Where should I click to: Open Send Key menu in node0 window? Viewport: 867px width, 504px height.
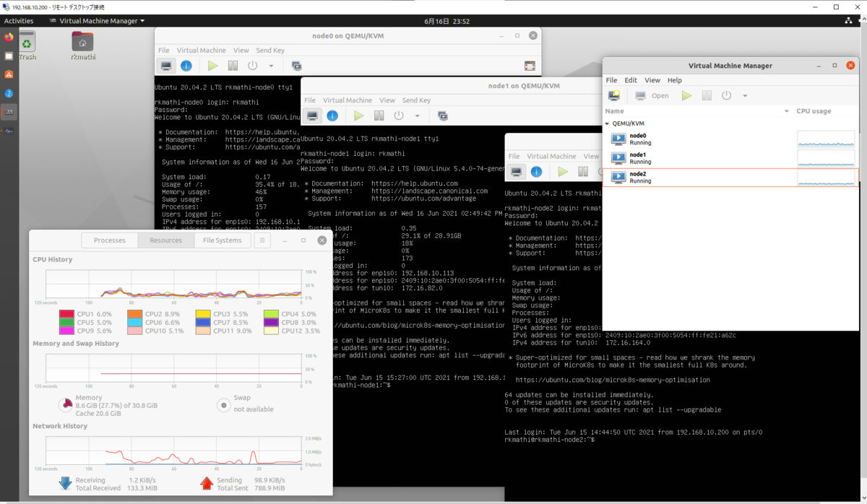point(270,51)
